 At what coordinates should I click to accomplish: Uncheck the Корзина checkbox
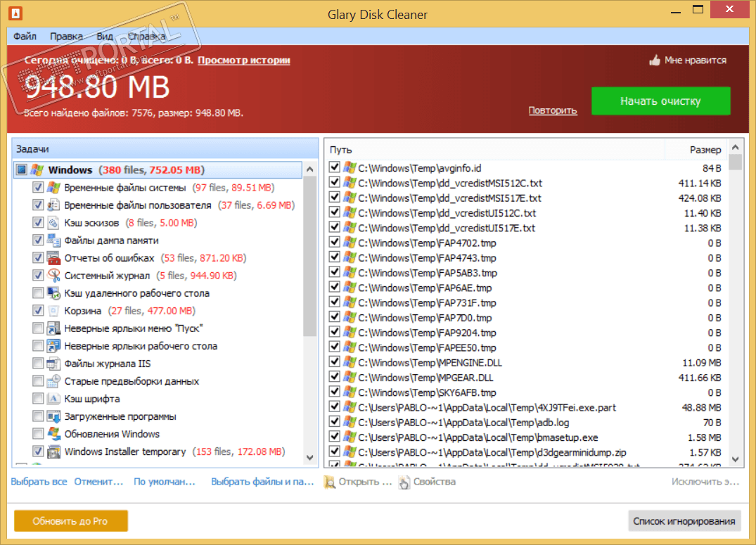click(x=38, y=310)
